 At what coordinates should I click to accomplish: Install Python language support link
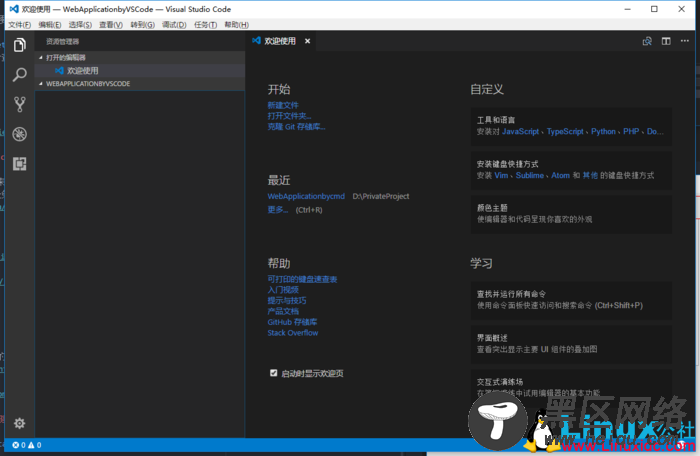[604, 131]
